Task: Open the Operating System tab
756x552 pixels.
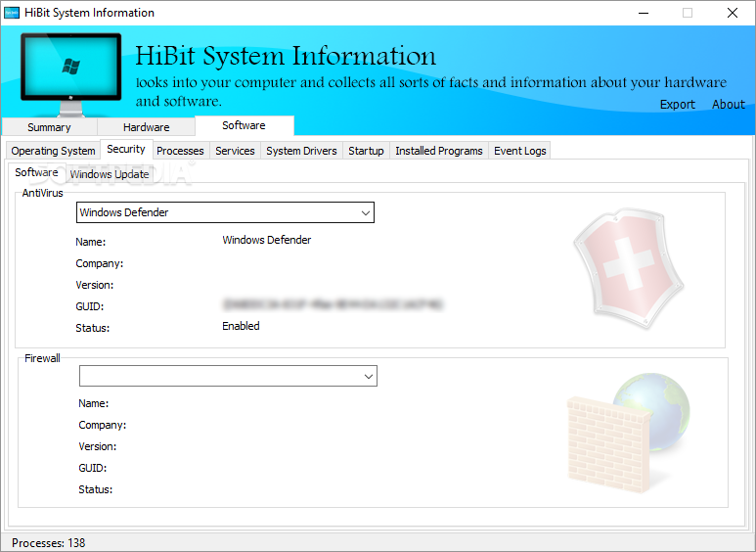Action: point(53,151)
